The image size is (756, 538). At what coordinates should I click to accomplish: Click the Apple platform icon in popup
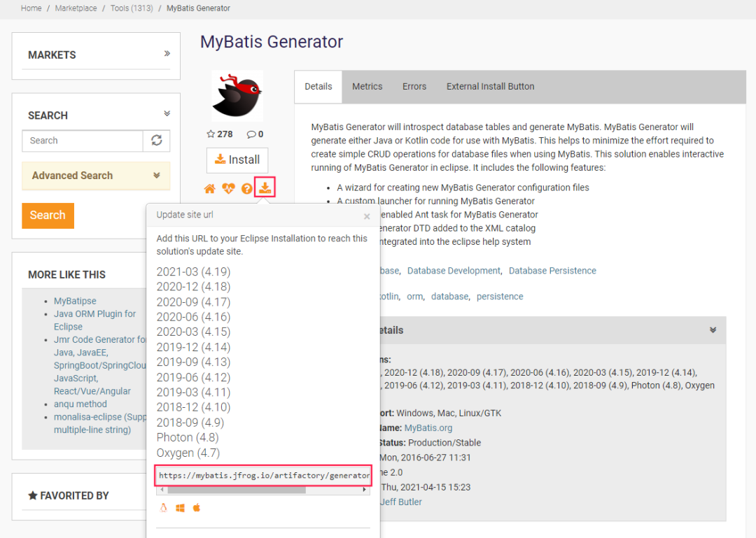point(196,508)
